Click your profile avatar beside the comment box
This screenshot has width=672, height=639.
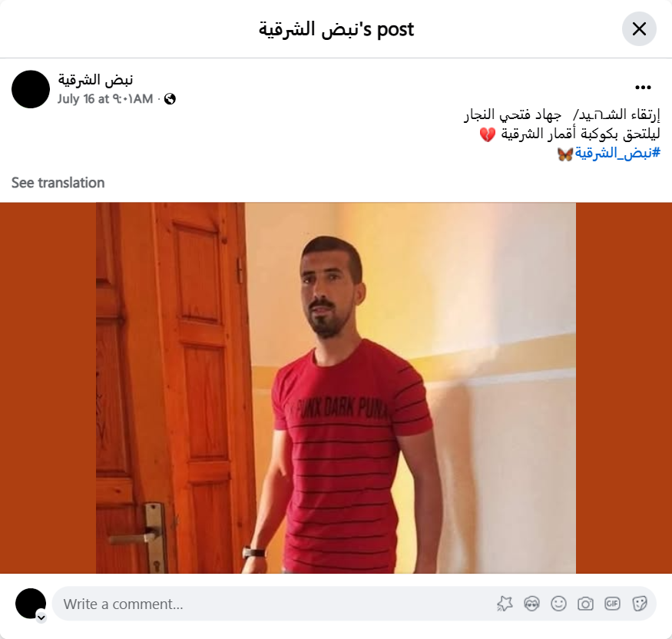[x=31, y=604]
